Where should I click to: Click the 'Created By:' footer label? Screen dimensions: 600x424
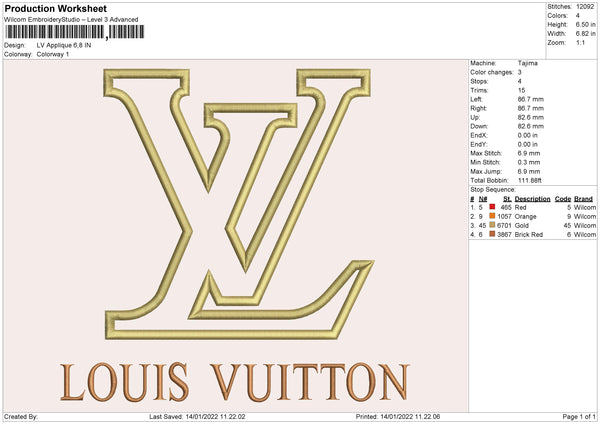(21, 416)
